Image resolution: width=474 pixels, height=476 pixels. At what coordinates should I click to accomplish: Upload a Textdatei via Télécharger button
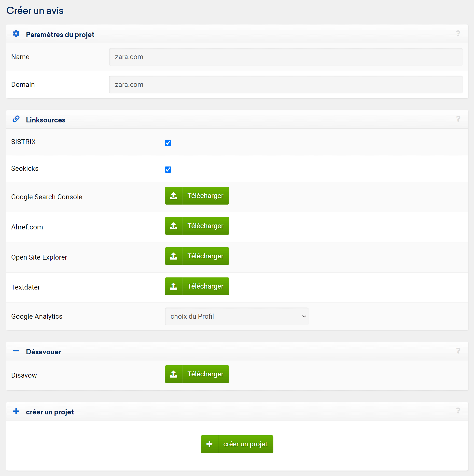(197, 286)
